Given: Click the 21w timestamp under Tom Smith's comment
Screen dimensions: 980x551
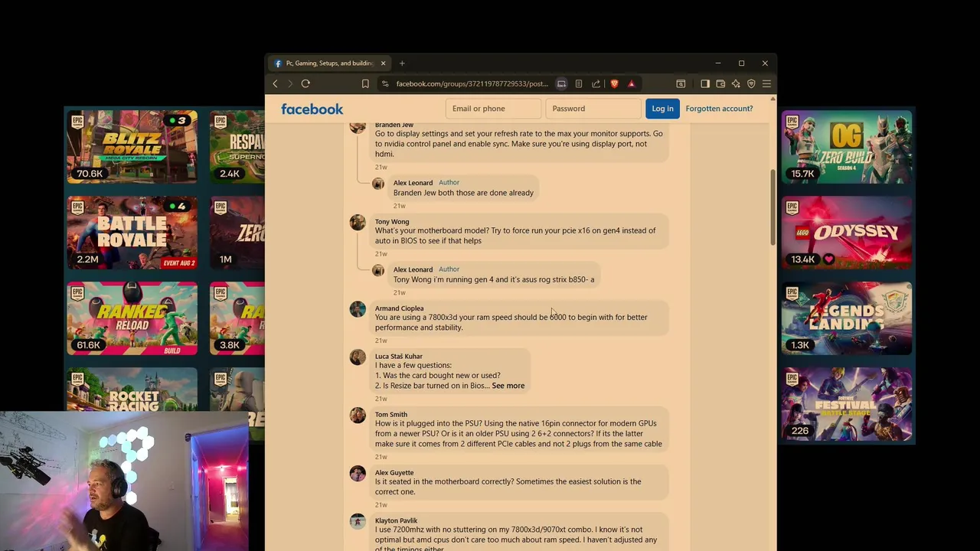Looking at the screenshot, I should point(381,457).
